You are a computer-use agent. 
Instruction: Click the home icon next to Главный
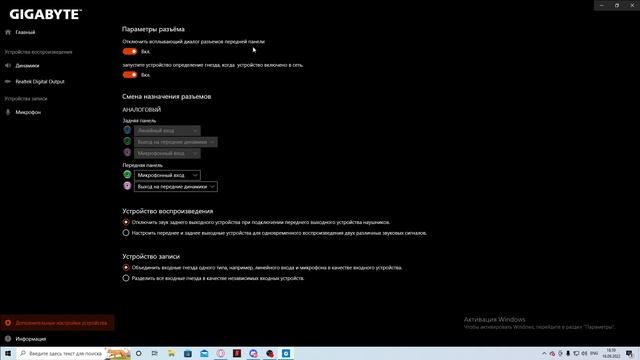[x=8, y=32]
